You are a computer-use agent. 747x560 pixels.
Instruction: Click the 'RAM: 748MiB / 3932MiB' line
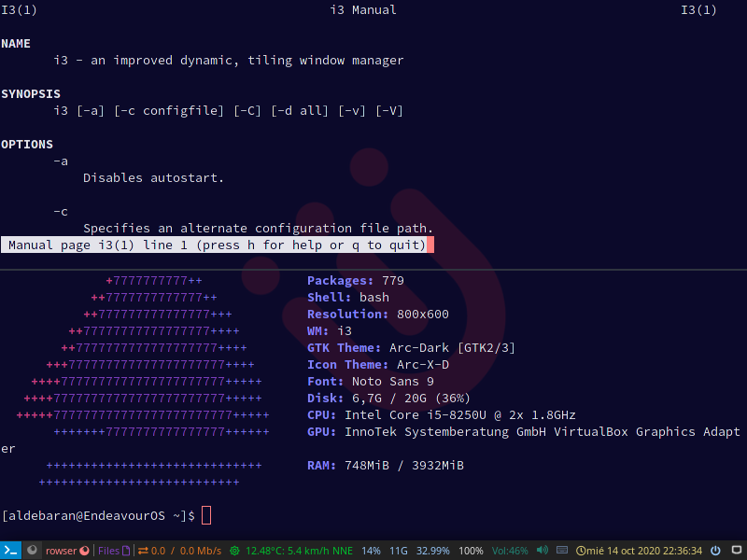click(386, 465)
